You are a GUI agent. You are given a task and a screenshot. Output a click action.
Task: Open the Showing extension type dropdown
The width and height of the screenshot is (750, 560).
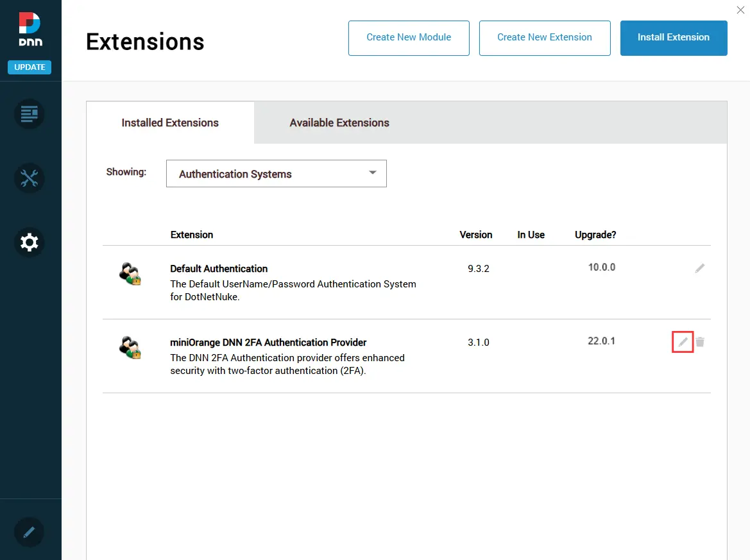pos(277,174)
